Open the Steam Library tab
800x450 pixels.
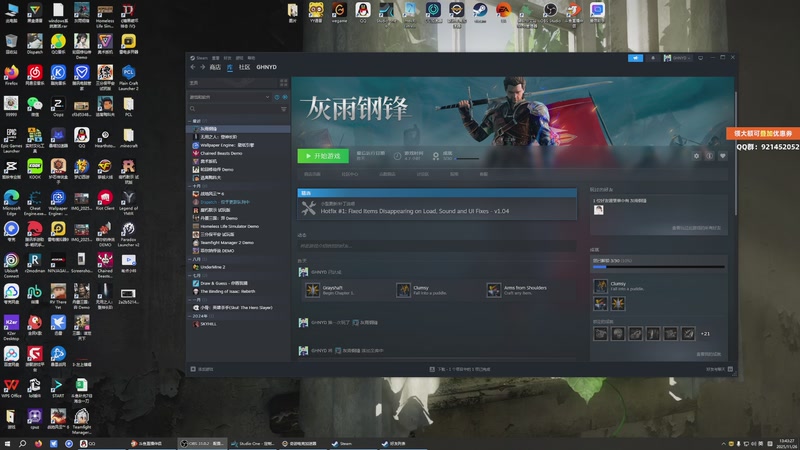point(230,67)
